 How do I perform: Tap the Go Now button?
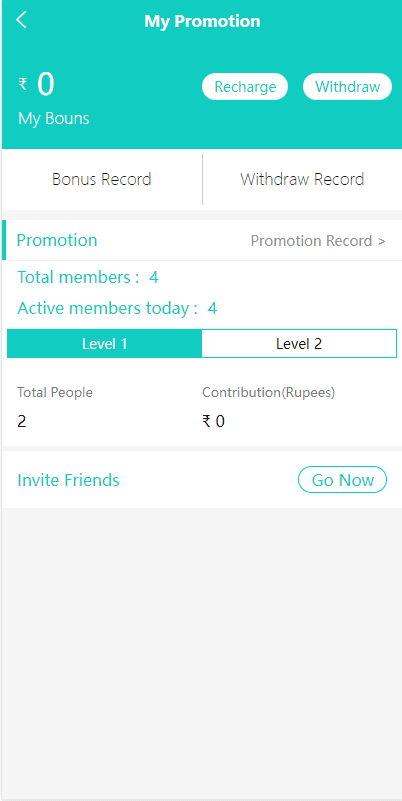(343, 480)
